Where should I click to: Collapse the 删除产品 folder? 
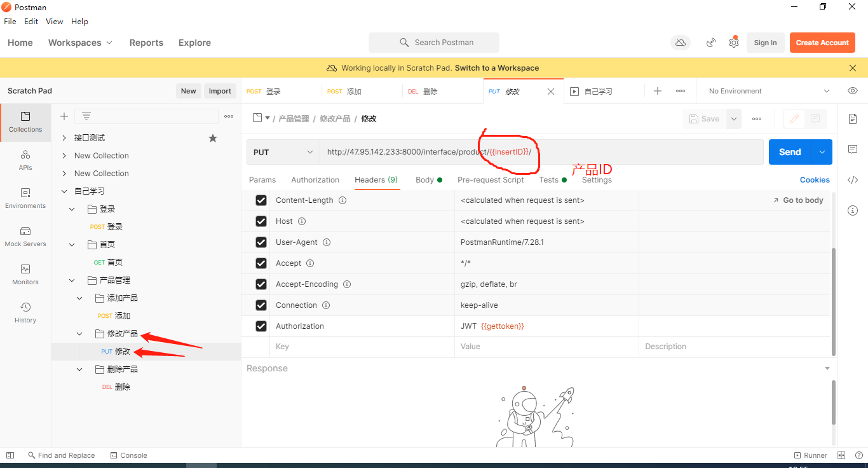(79, 369)
